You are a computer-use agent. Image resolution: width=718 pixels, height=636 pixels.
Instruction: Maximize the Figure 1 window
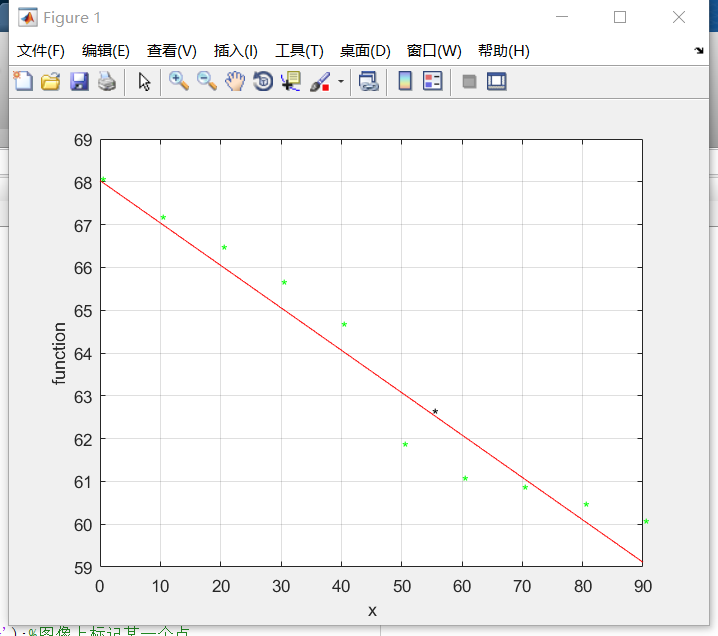pos(620,17)
